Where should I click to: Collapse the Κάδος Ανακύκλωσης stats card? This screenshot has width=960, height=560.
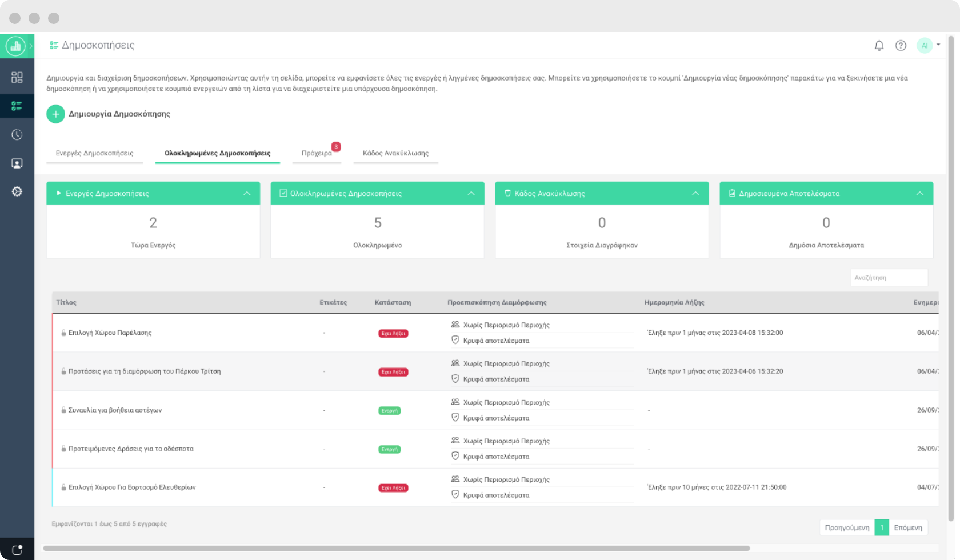(695, 194)
